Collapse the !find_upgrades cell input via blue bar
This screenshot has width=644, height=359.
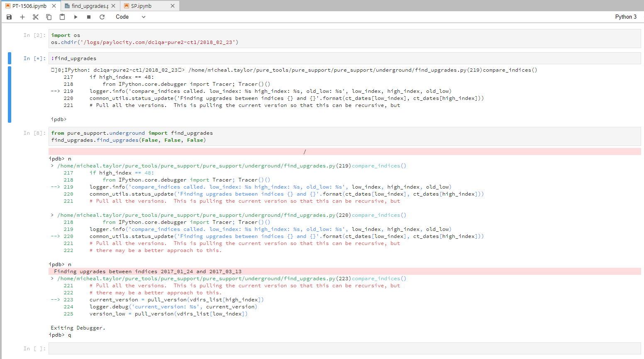point(10,58)
